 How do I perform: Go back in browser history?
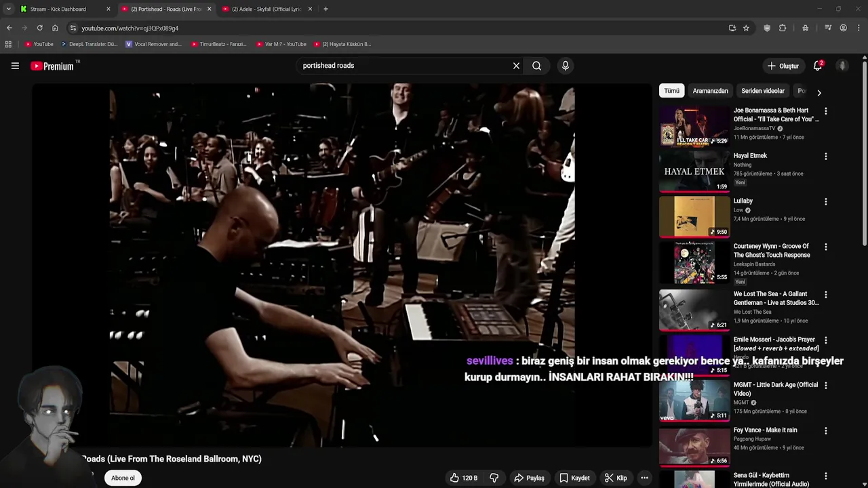[9, 28]
